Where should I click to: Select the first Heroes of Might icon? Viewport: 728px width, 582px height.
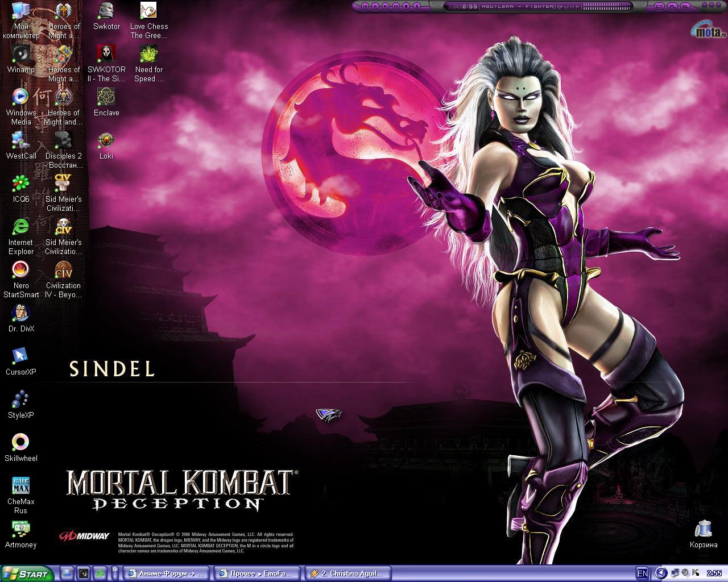point(64,20)
